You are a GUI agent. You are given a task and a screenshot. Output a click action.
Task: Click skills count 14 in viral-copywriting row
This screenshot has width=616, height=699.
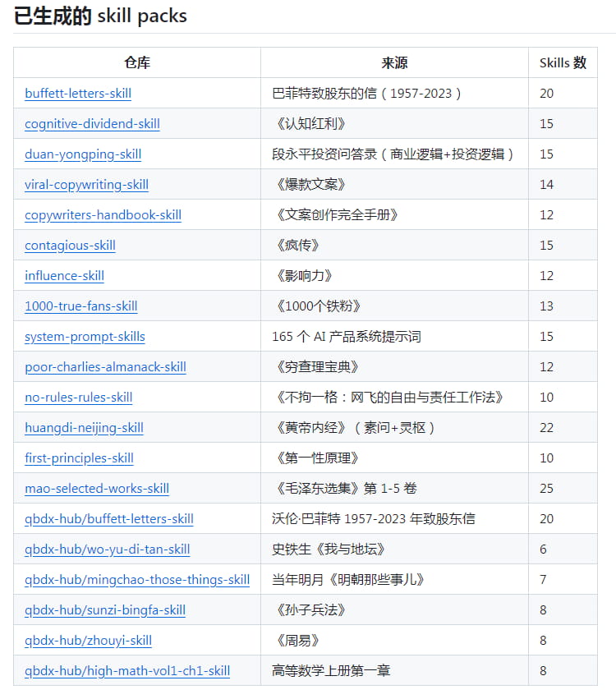tap(546, 184)
